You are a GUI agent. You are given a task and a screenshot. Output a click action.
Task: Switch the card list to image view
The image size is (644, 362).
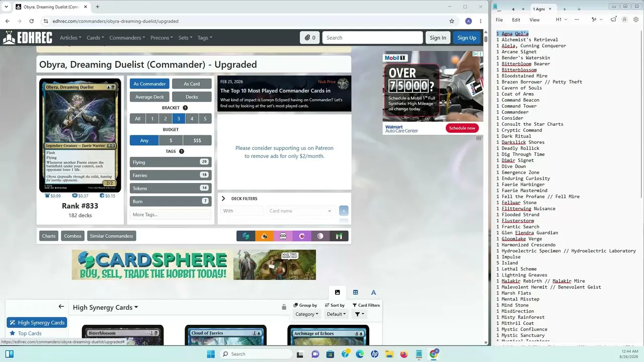[338, 293]
